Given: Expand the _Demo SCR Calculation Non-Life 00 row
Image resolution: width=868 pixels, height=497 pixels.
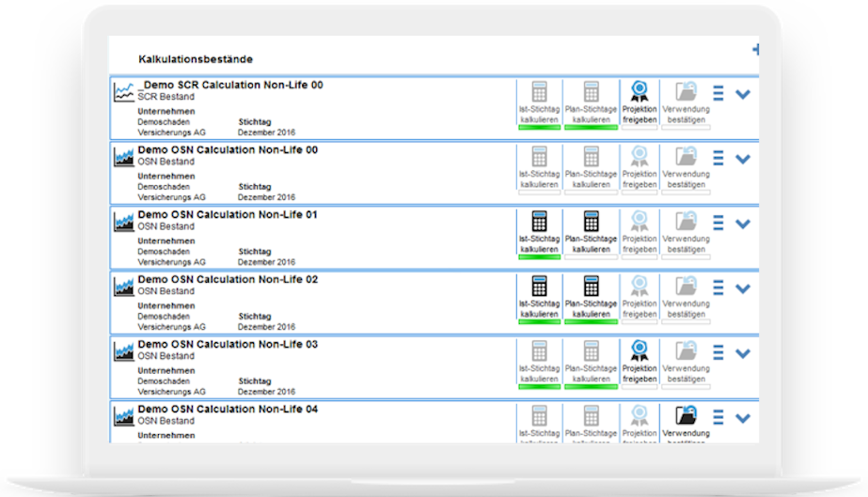Looking at the screenshot, I should click(x=743, y=94).
